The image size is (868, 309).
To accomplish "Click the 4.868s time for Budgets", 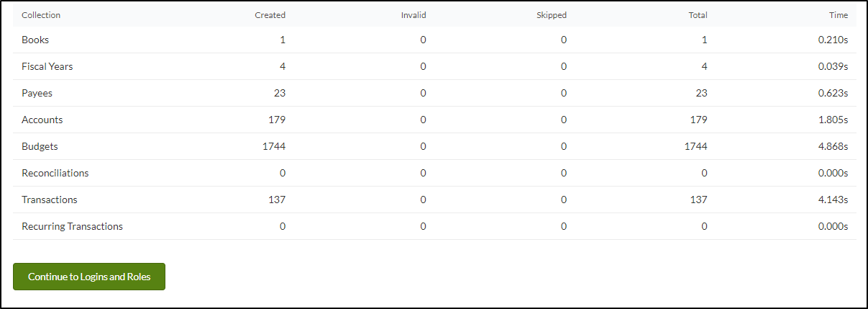I will (835, 147).
